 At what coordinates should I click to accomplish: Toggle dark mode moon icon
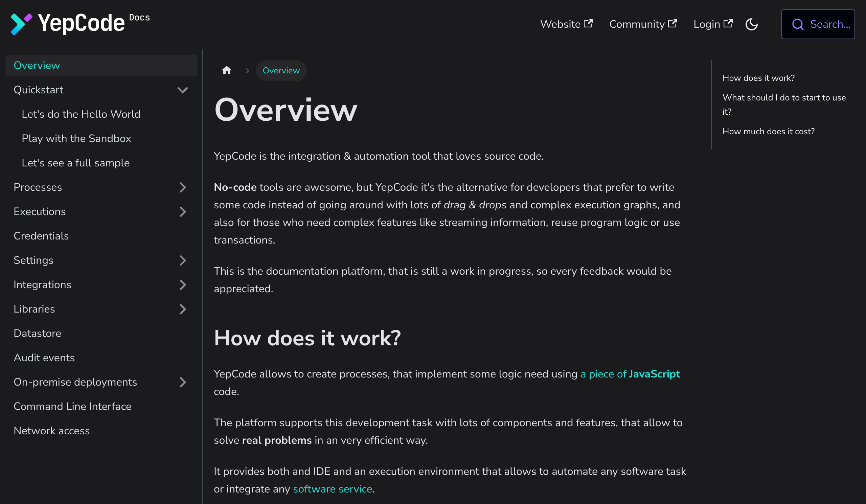pos(752,24)
